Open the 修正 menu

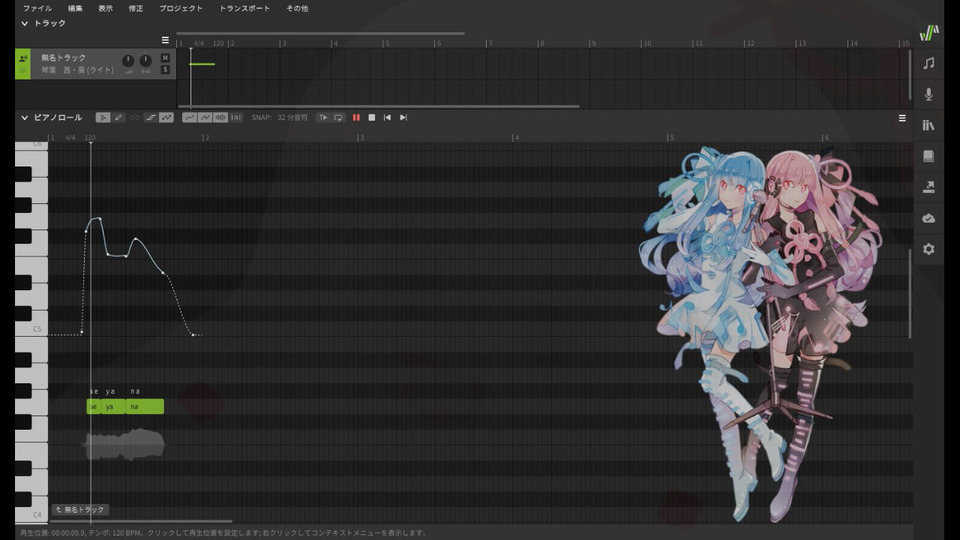pyautogui.click(x=136, y=9)
